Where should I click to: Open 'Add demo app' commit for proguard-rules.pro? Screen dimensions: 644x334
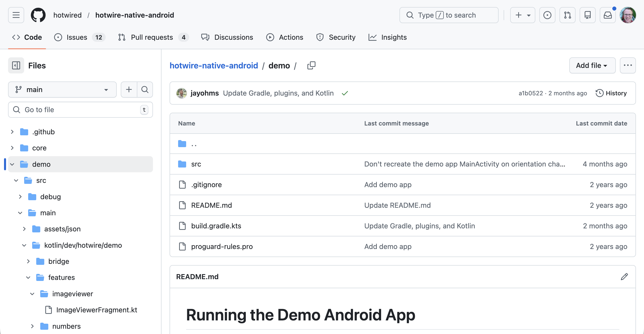tap(388, 247)
